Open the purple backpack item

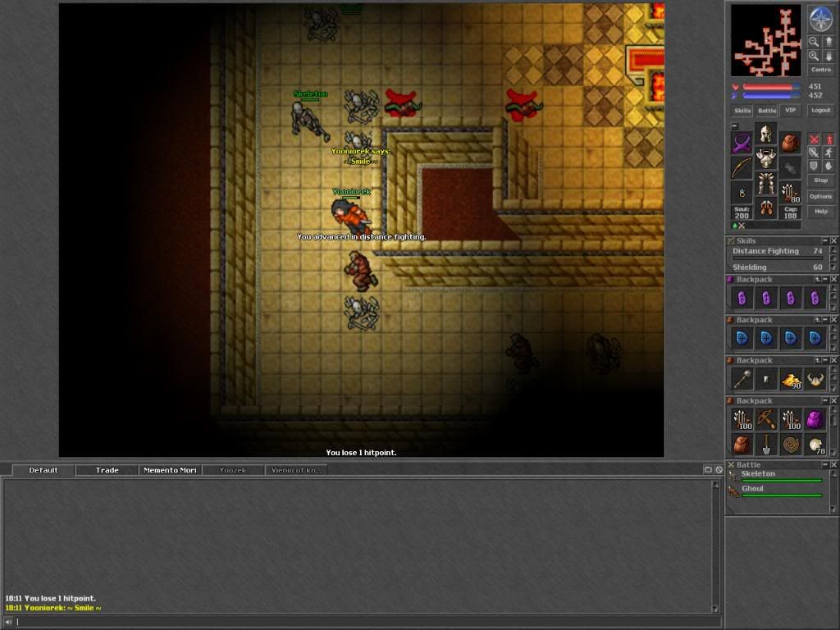(815, 419)
